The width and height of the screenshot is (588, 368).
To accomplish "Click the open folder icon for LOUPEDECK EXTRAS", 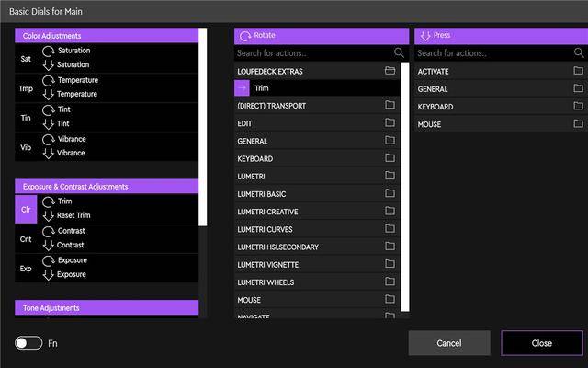I will coord(390,71).
